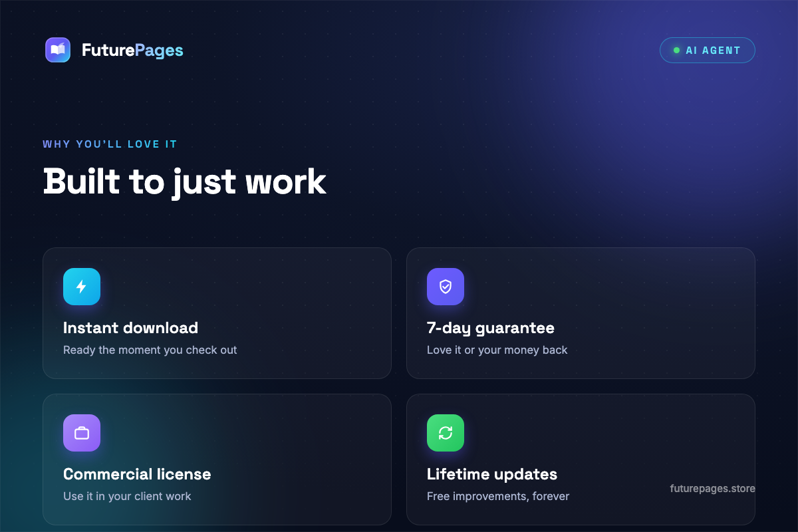
Task: Open the AI AGENT pill badge
Action: 708,50
